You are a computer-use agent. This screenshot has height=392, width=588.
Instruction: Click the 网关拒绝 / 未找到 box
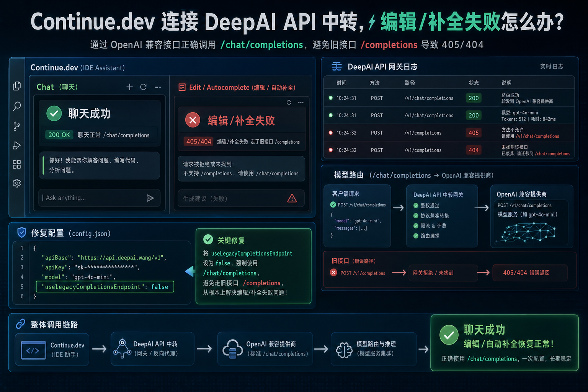443,273
